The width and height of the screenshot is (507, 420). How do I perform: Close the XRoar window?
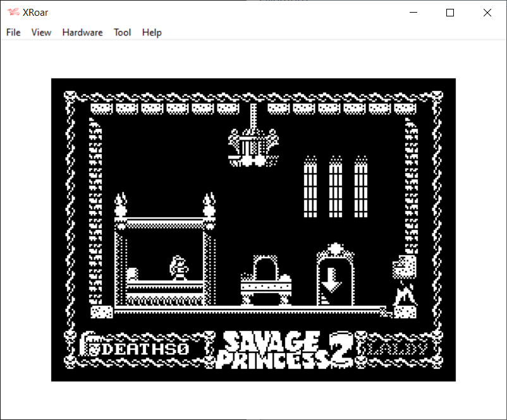487,12
